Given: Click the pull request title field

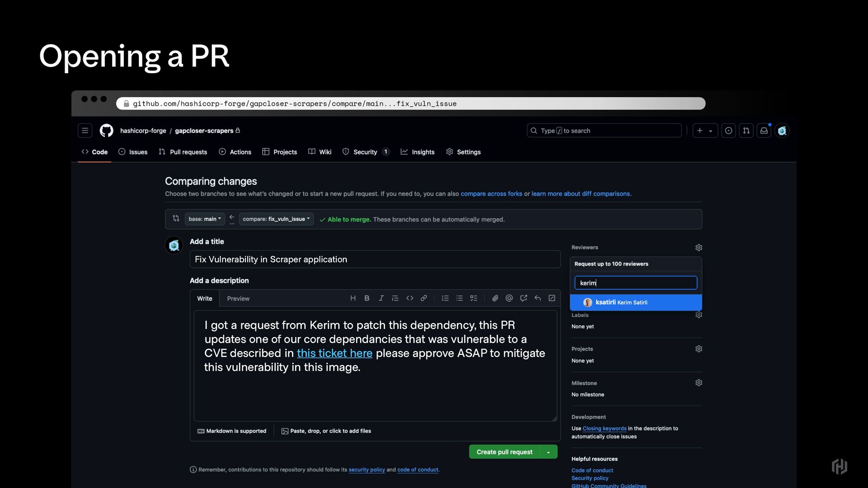Looking at the screenshot, I should [375, 259].
